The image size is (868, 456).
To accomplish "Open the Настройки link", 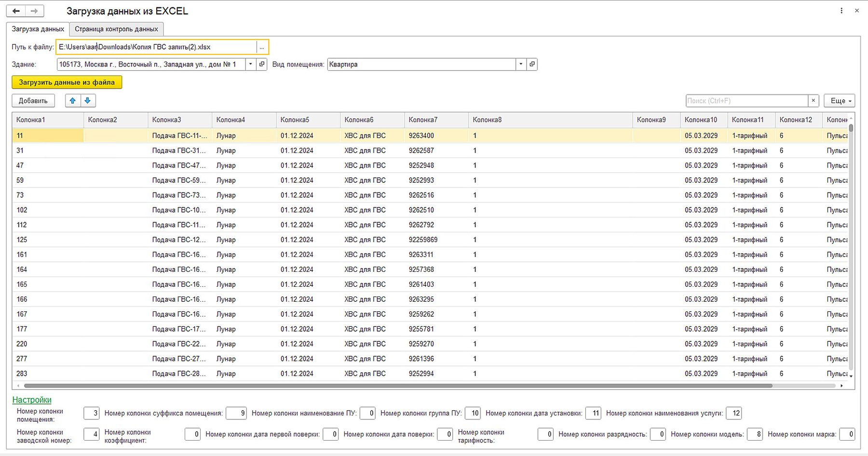I will click(32, 400).
